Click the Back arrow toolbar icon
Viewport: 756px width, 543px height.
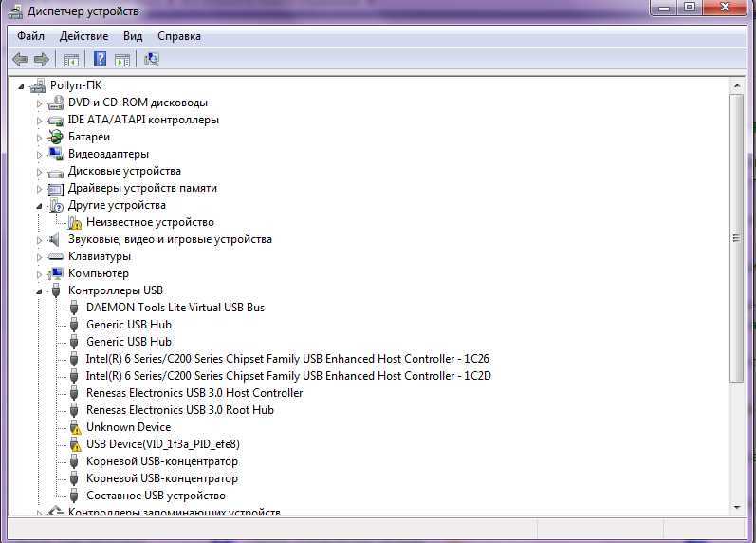click(20, 60)
